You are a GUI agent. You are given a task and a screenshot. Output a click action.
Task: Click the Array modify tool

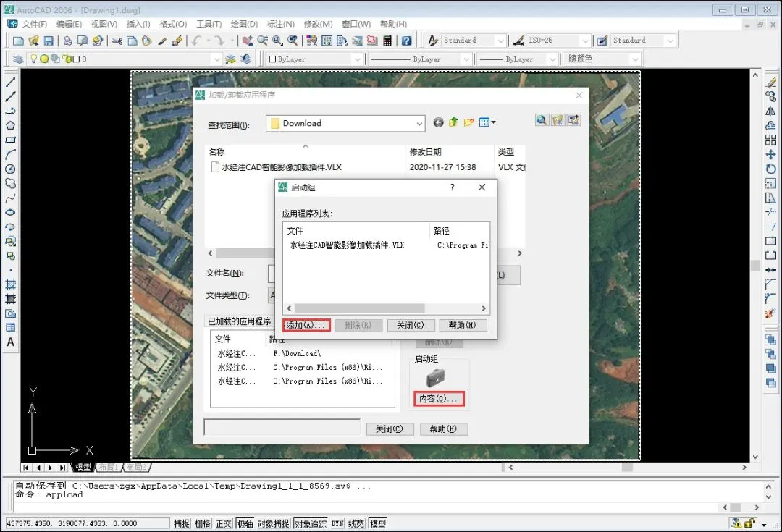pos(771,140)
